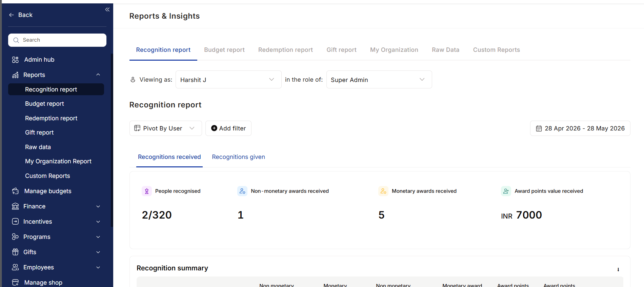Viewport: 644px width, 287px height.
Task: Click the Award points value received icon
Action: [x=506, y=191]
